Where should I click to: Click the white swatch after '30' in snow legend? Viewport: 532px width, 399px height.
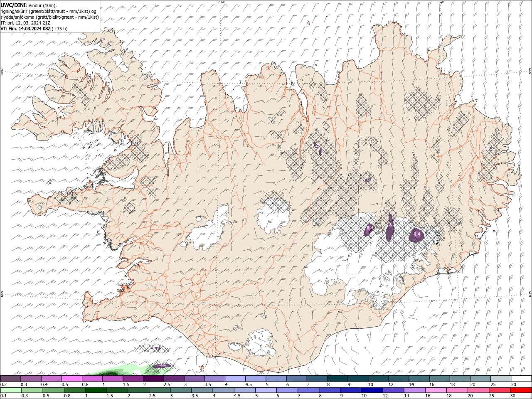[521, 379]
